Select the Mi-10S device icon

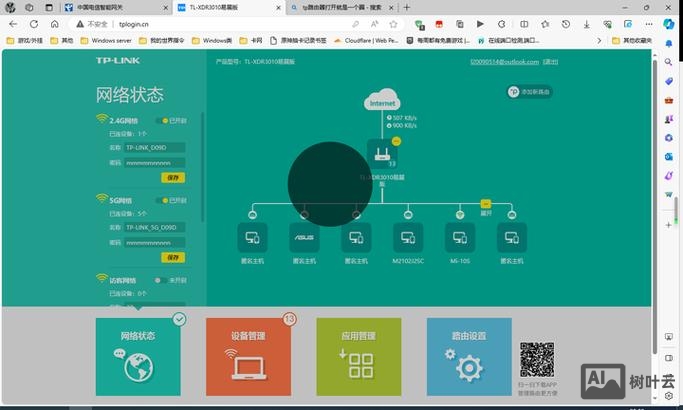459,237
